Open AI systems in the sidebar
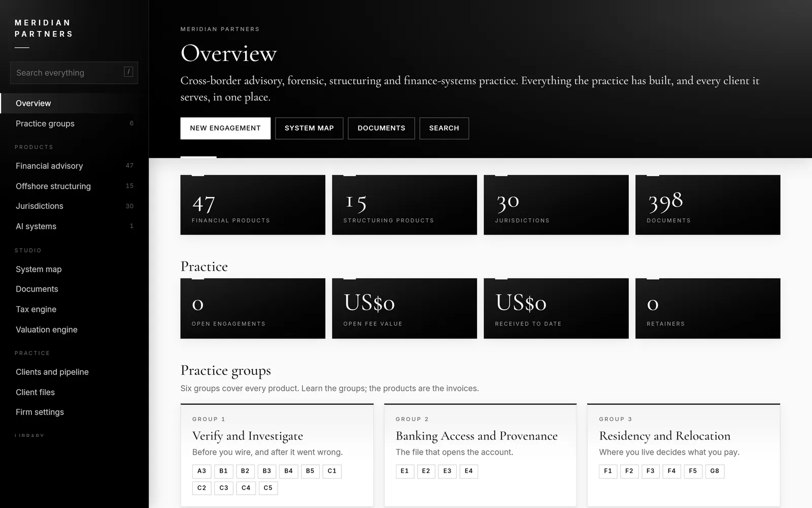Viewport: 812px width, 508px height. click(x=74, y=226)
